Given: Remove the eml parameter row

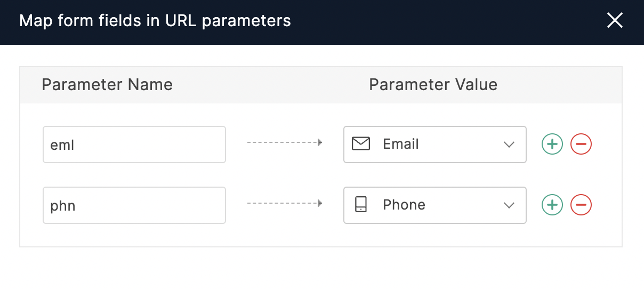Looking at the screenshot, I should (581, 144).
